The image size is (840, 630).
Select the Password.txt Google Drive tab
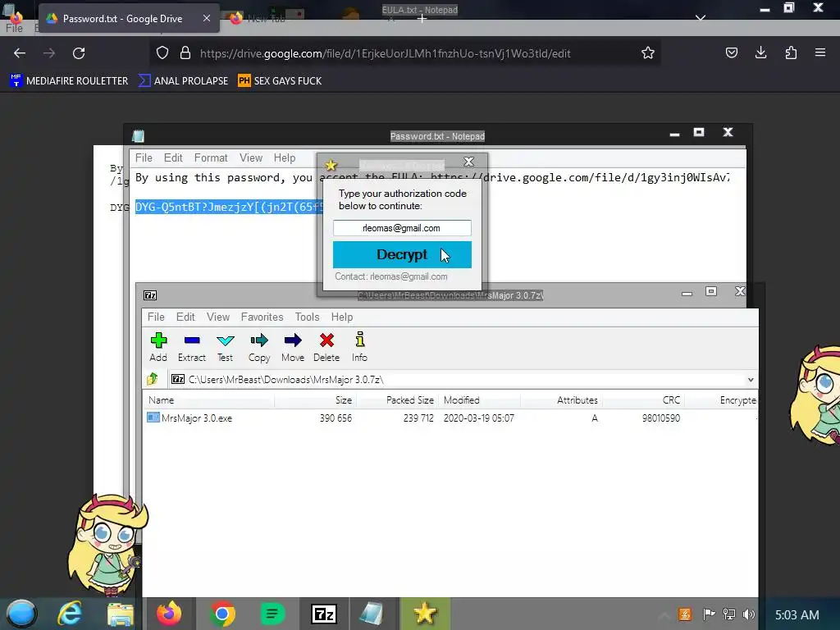tap(122, 18)
